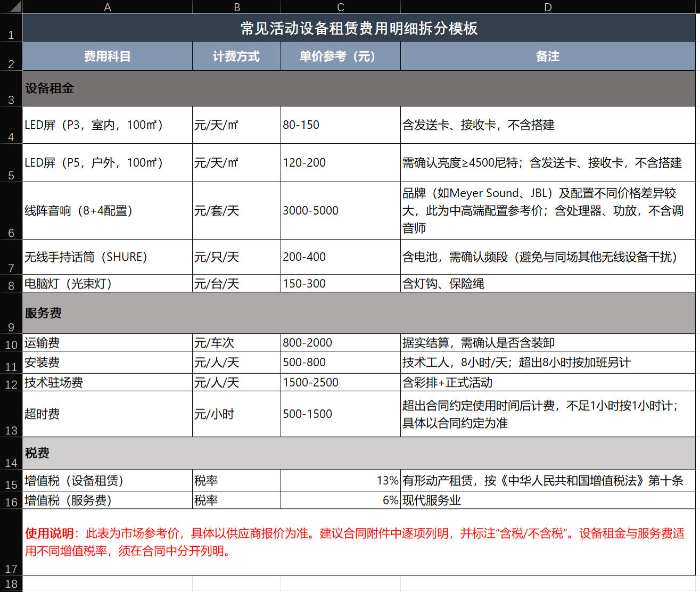The width and height of the screenshot is (700, 592).
Task: Click the 元/小时 cell
Action: [237, 414]
